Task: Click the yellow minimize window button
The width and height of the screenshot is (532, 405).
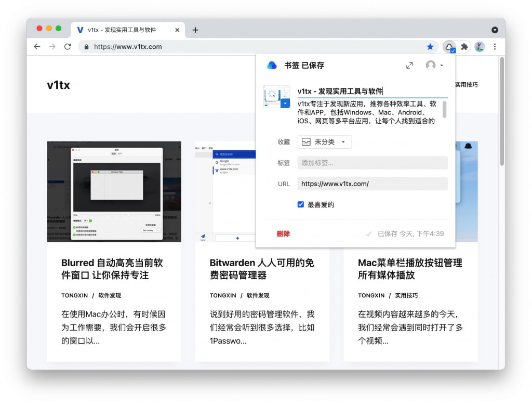Action: click(x=49, y=29)
